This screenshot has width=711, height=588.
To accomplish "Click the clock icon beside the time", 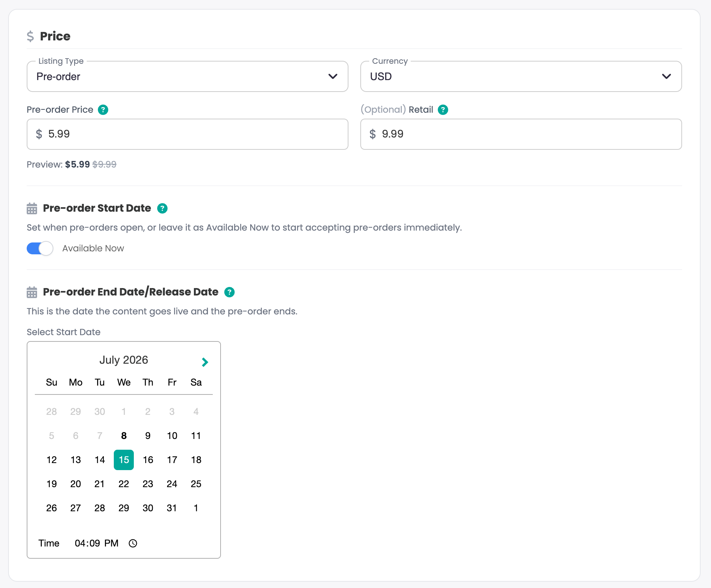I will pos(133,543).
